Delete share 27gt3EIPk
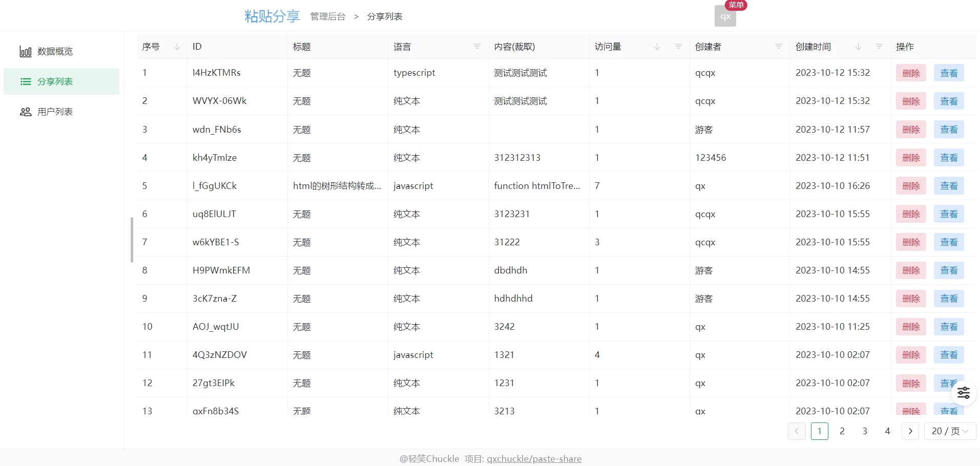 tap(911, 383)
